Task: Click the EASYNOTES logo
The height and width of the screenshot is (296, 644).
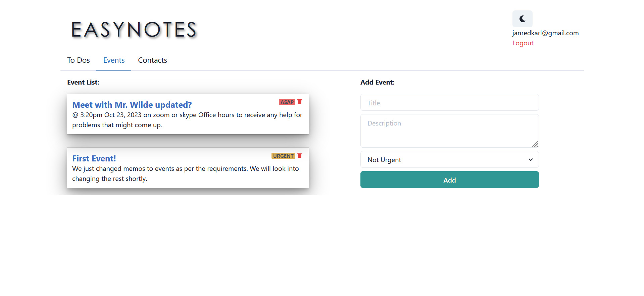Action: tap(134, 30)
